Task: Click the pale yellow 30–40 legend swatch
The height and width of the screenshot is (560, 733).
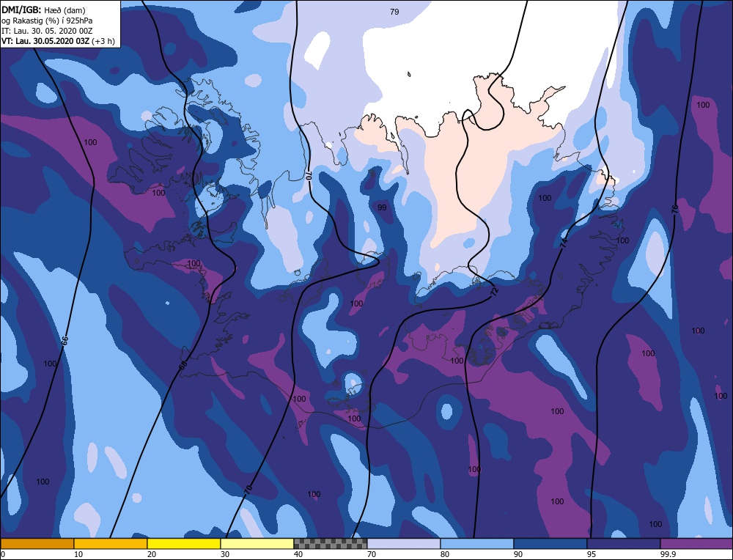Action: [257, 544]
